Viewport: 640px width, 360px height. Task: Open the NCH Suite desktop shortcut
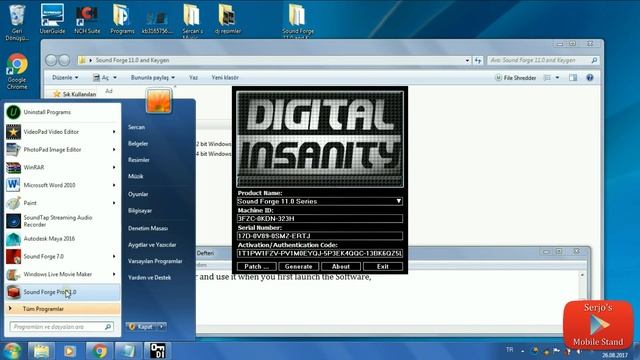coord(87,19)
